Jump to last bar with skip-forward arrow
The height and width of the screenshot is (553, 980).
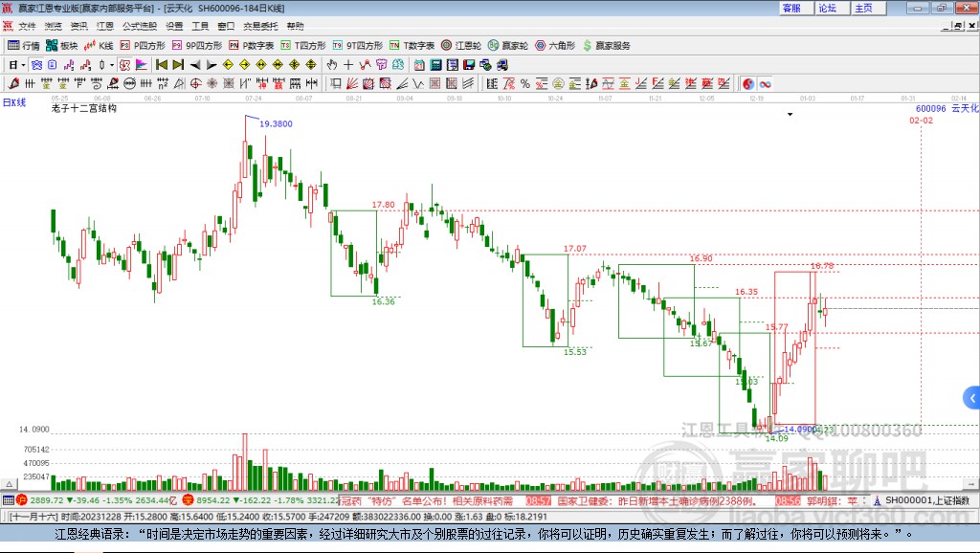pos(178,65)
